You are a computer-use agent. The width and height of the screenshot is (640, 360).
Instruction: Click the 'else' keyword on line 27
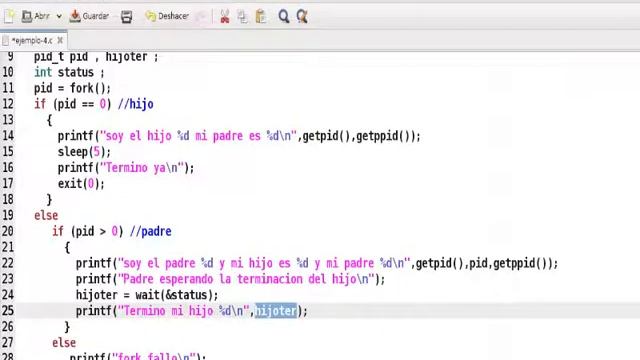64,343
